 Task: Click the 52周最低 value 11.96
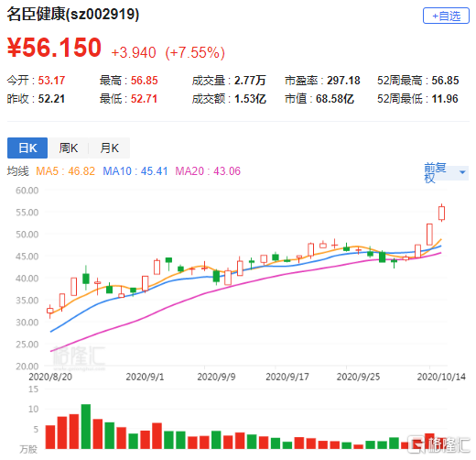[445, 99]
